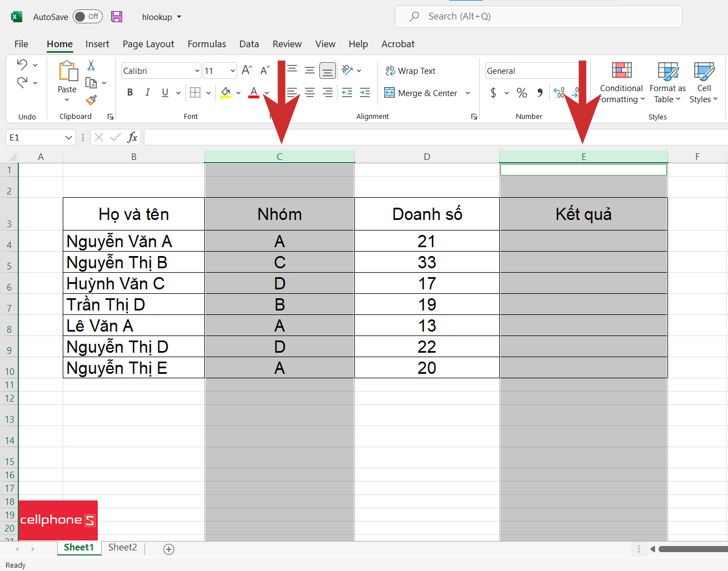Click the Copy icon
Screen dimensions: 728x571
click(91, 83)
